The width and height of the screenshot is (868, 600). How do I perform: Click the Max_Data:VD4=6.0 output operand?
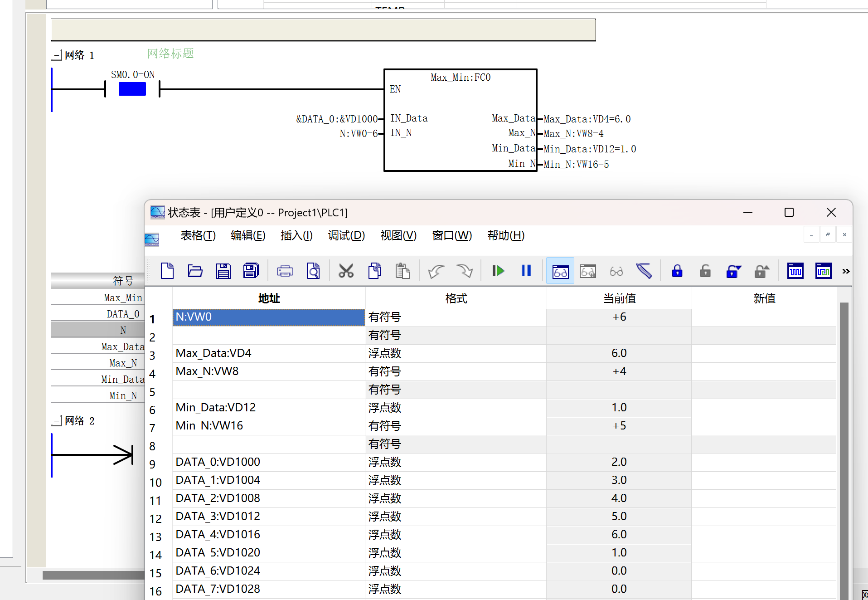(x=587, y=119)
